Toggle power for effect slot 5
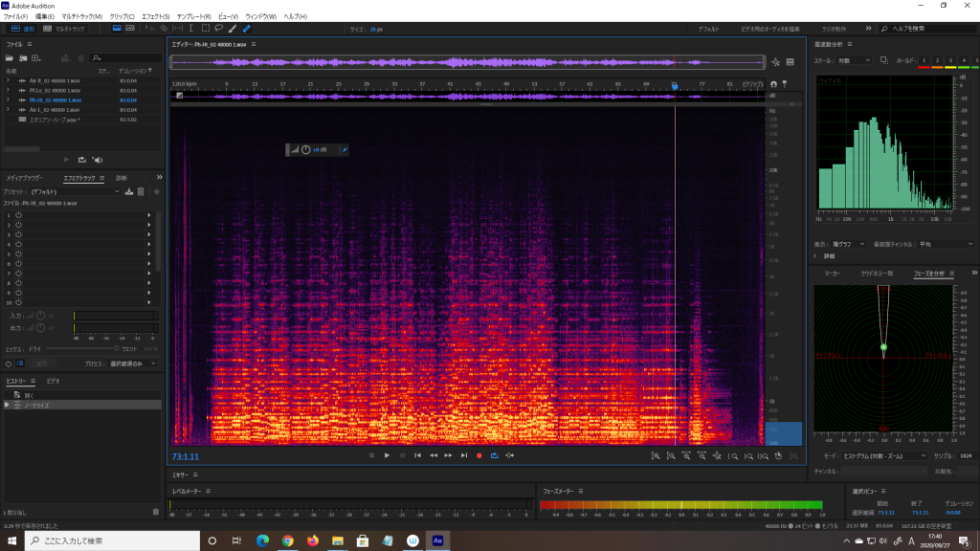 (19, 254)
